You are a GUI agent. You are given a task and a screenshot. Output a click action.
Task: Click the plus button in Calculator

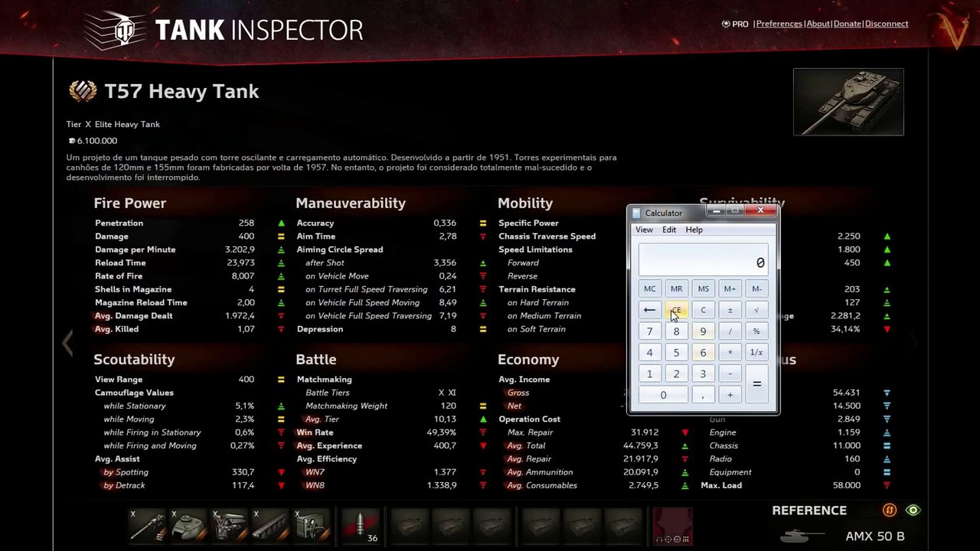[730, 395]
